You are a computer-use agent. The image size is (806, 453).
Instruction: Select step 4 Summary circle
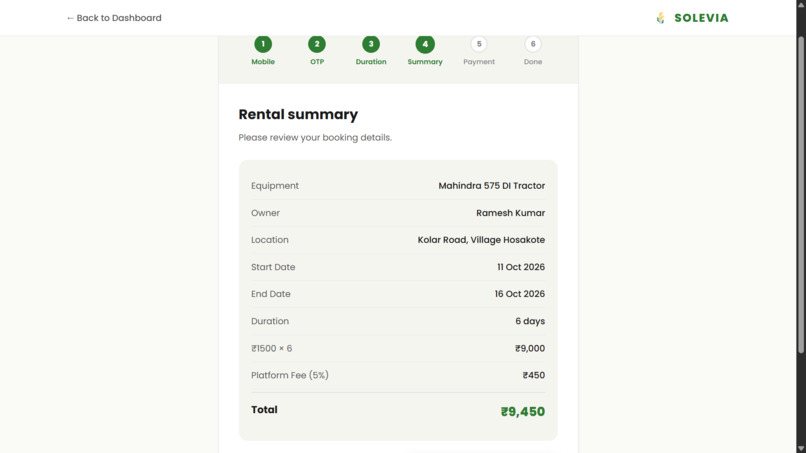click(425, 44)
